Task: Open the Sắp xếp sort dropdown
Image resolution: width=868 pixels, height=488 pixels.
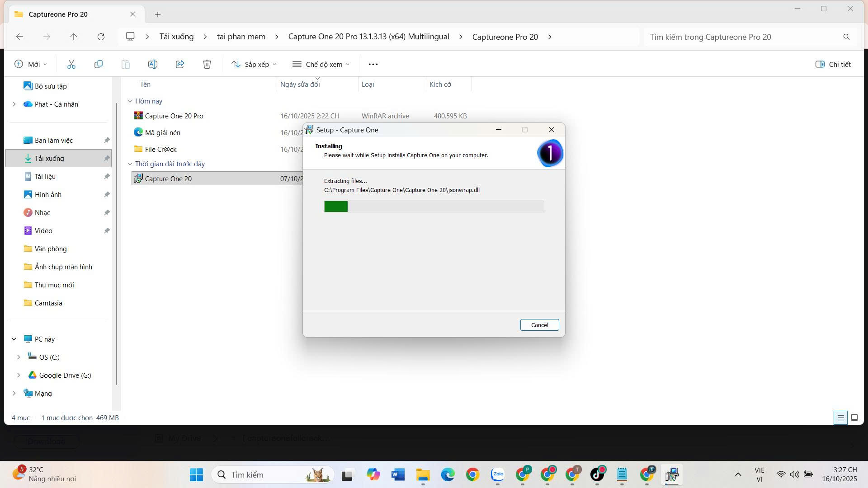Action: [254, 64]
